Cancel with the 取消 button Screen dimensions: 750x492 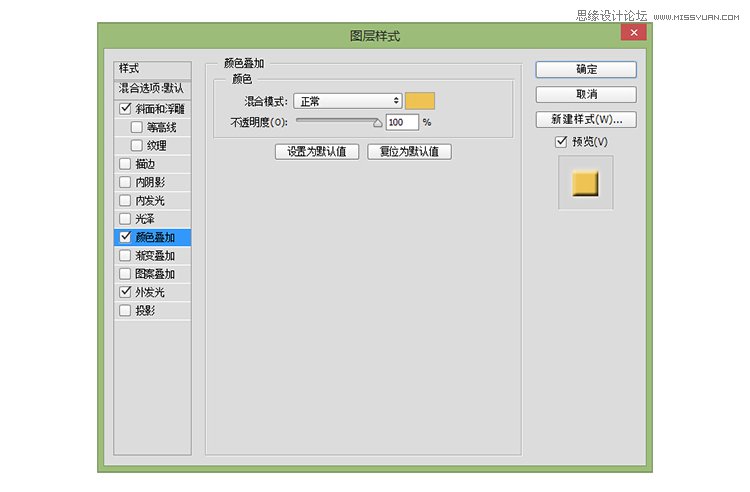click(x=586, y=94)
